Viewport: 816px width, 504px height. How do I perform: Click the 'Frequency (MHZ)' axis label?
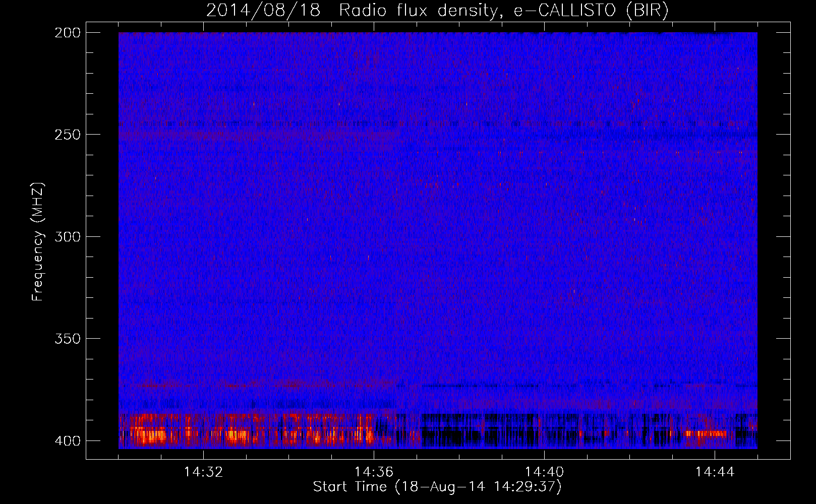pos(38,242)
